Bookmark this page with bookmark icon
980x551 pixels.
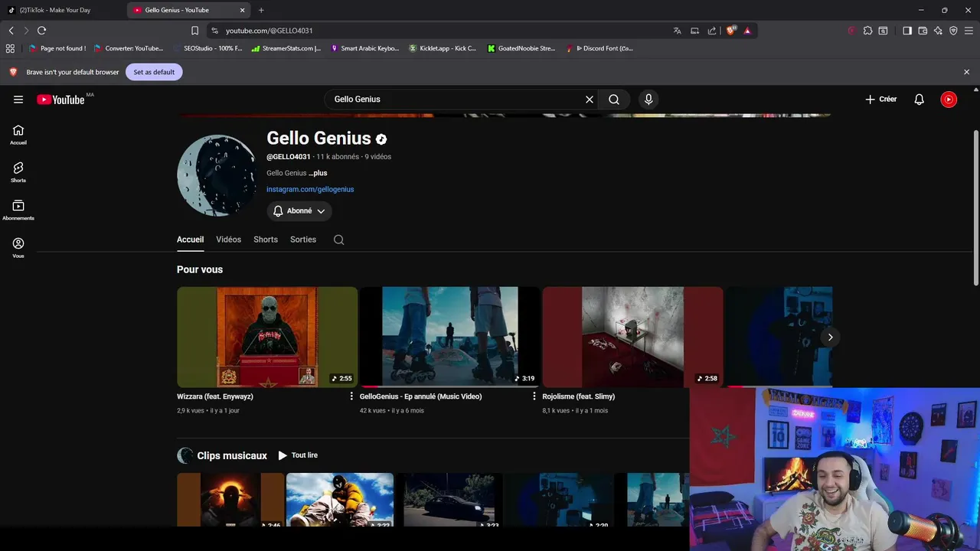(194, 31)
